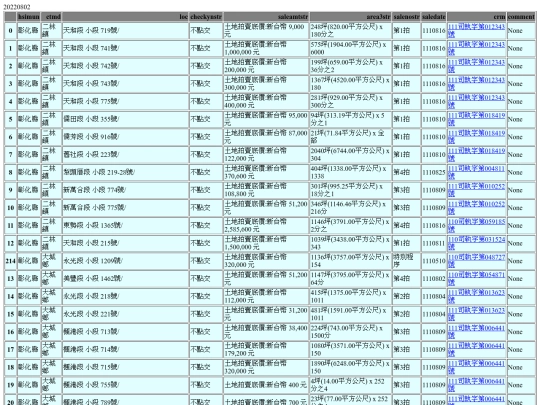The height and width of the screenshot is (405, 540).
Task: Select the date text 20220802 above table
Action: click(x=17, y=7)
